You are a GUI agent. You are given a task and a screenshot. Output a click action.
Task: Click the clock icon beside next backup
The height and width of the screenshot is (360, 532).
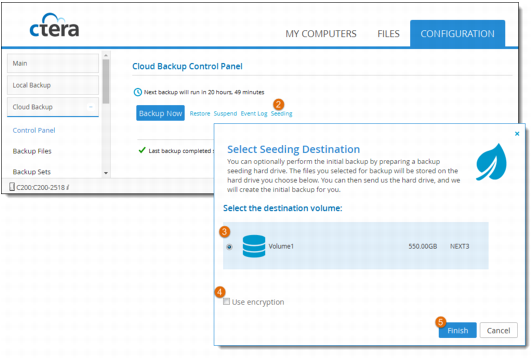click(137, 92)
